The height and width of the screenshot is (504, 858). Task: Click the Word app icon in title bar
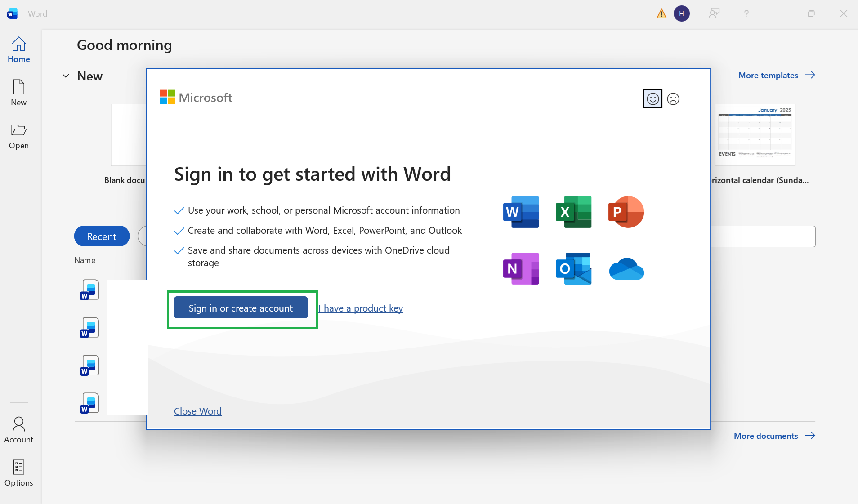(x=12, y=14)
